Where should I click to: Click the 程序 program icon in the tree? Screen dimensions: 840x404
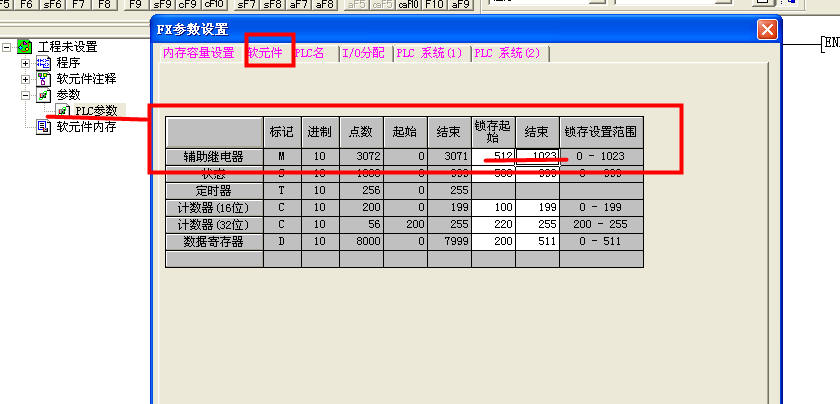coord(43,63)
